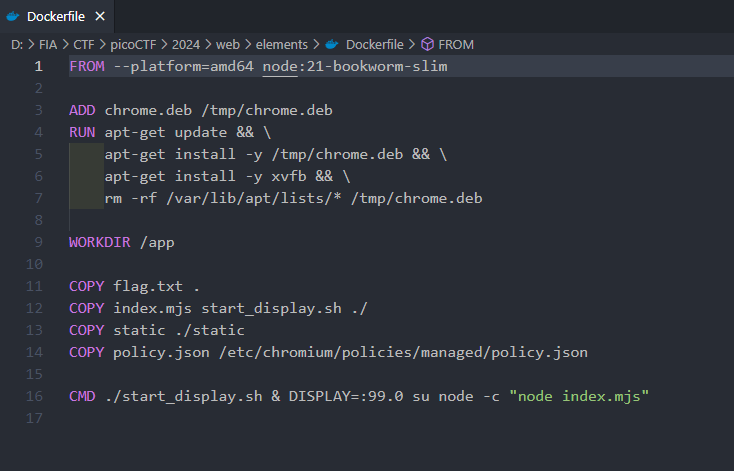Open the FROM symbol breadcrumb
734x471 pixels.
click(x=456, y=44)
